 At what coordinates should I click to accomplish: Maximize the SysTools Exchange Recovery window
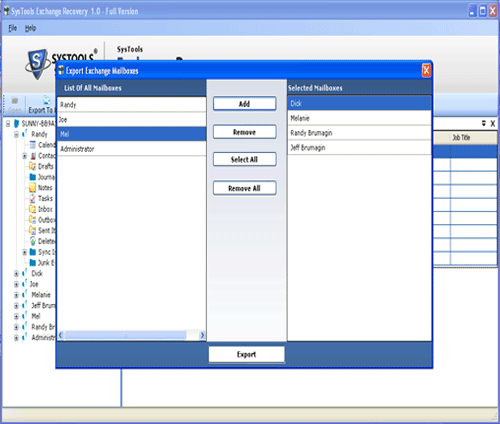(x=482, y=11)
